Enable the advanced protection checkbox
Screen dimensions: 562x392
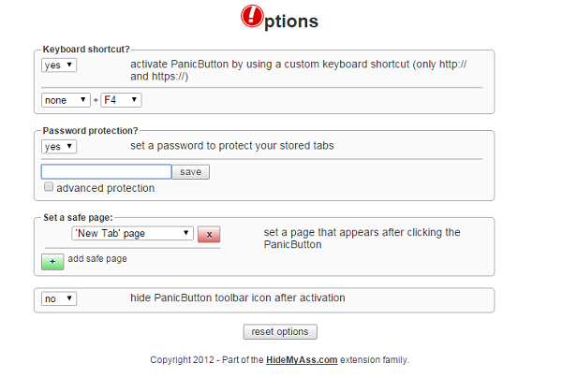(x=49, y=188)
